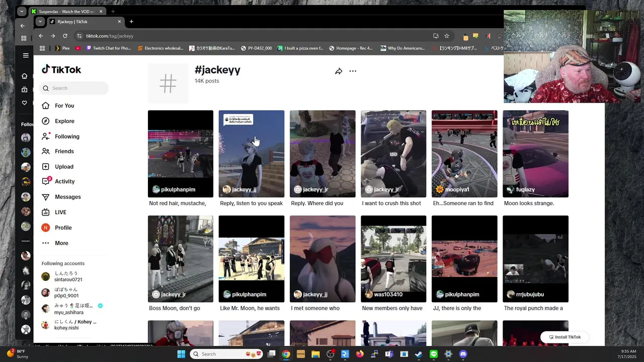Open Steam from the taskbar
This screenshot has height=362, width=644.
point(419,354)
